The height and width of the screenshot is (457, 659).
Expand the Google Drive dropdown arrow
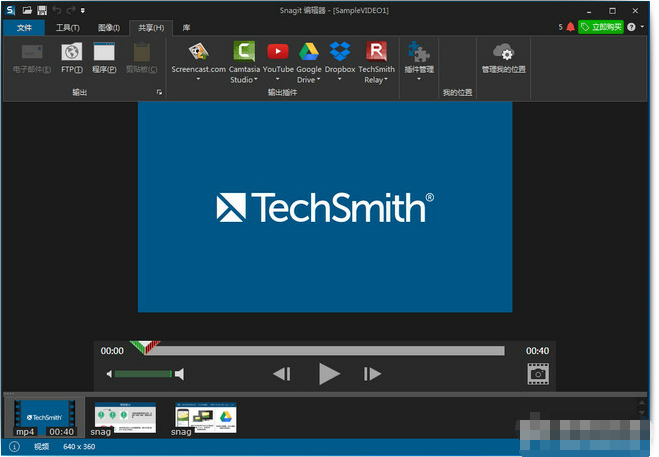point(318,79)
